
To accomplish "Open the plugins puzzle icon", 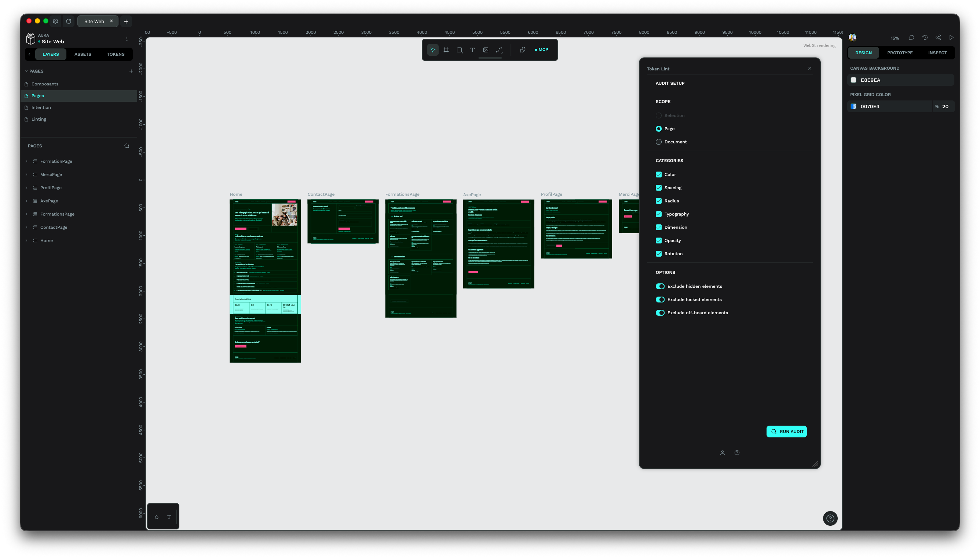I will tap(523, 50).
